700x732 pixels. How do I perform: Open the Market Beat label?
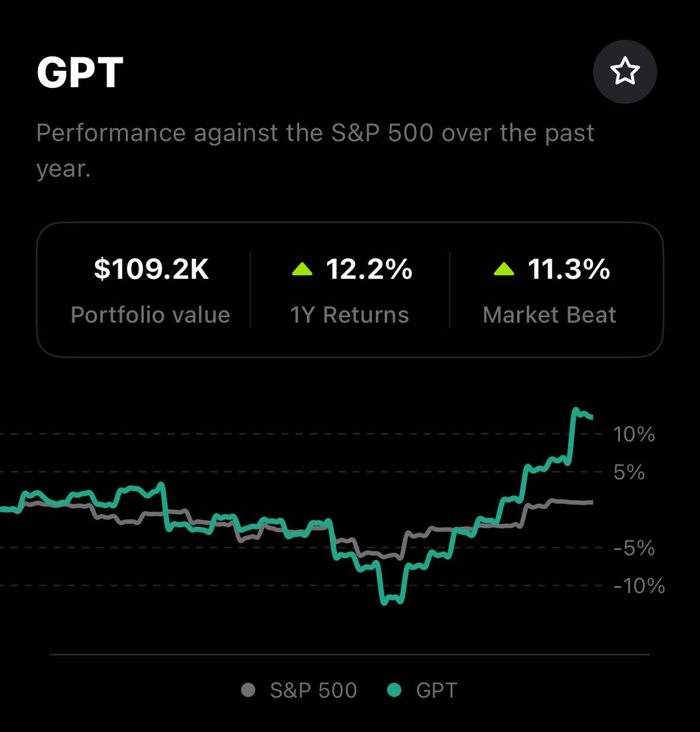tap(549, 315)
